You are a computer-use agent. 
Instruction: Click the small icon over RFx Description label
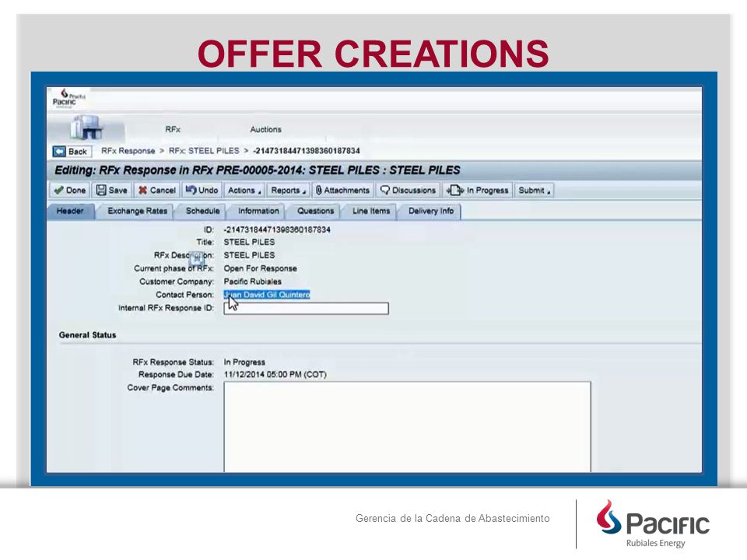(196, 259)
